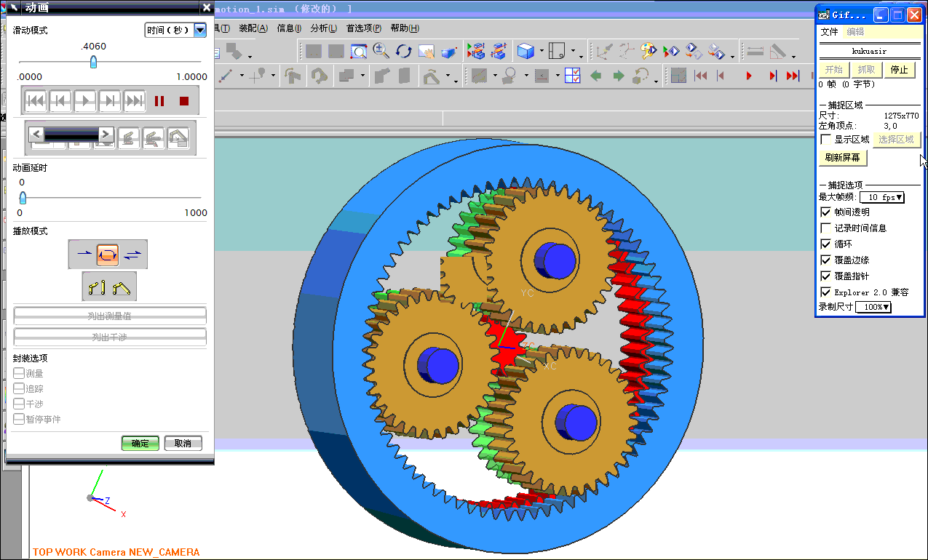Click the time slider handle at .4060
This screenshot has height=560, width=928.
(x=93, y=63)
